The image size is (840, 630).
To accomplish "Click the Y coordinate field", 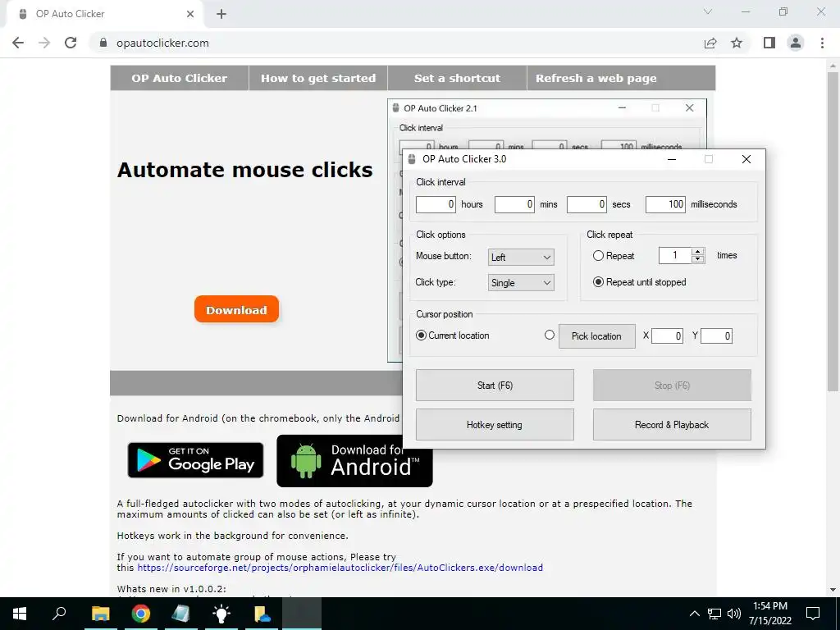I will tap(716, 336).
